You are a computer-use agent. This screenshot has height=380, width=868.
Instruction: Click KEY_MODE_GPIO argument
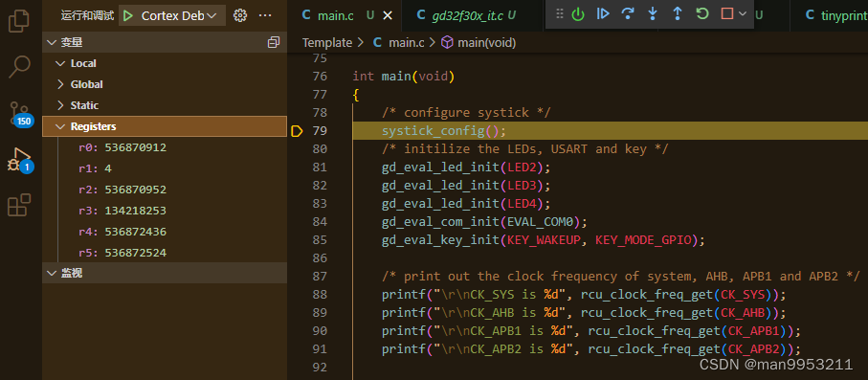click(643, 240)
